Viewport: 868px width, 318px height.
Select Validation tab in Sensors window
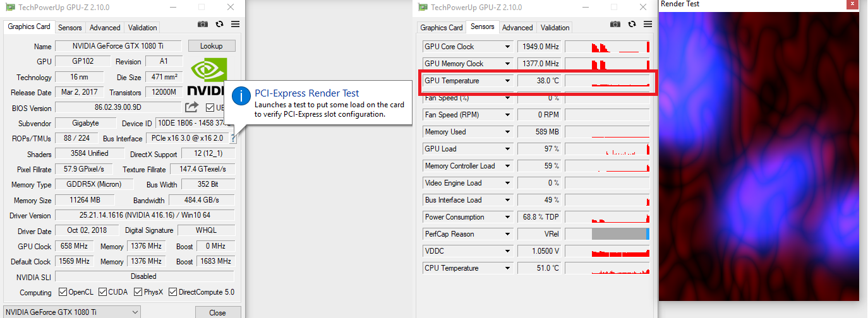tap(555, 28)
